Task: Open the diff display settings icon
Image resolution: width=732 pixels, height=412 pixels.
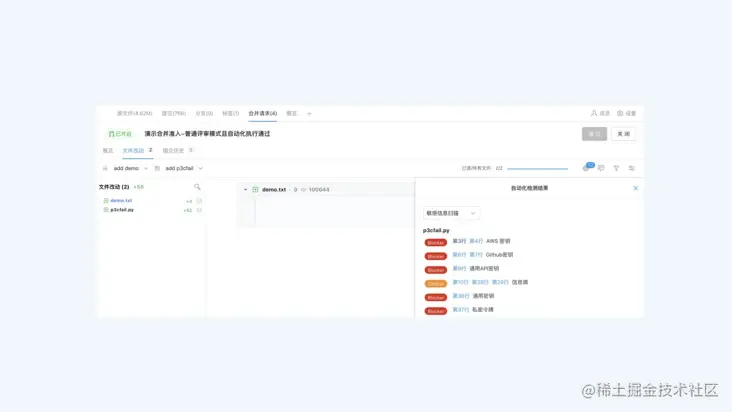Action: (632, 168)
